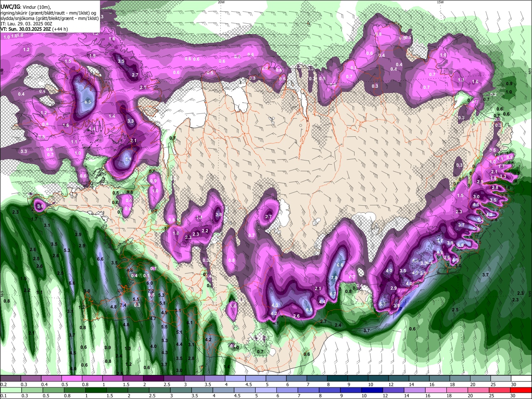Viewport: 532px width, 399px height.
Task: Click the '30' label in the upper snow legend
Action: click(x=514, y=385)
